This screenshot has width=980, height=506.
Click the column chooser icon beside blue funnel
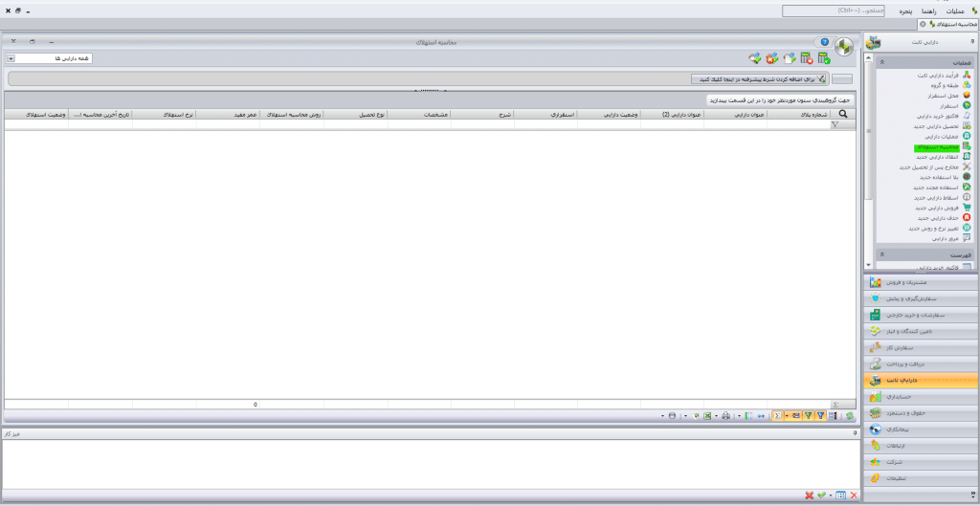[834, 415]
